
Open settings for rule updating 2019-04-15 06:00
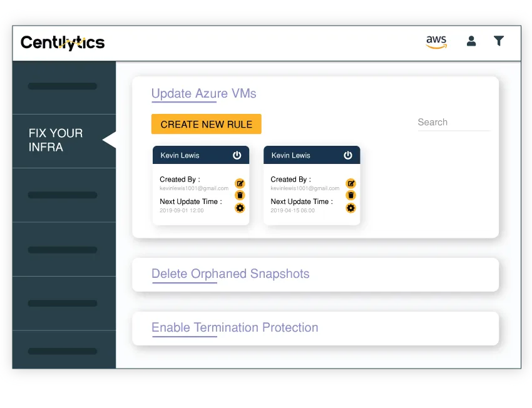351,208
